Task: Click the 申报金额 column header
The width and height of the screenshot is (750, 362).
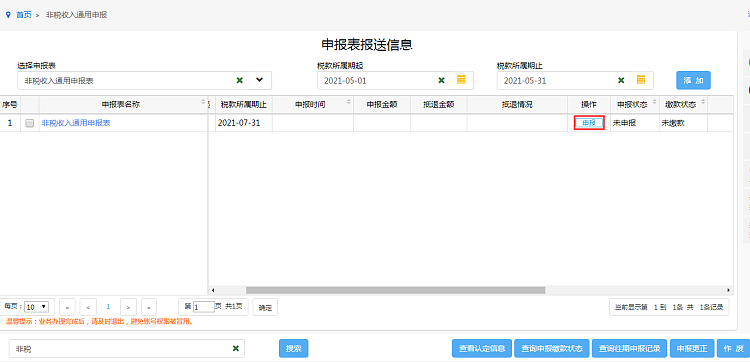Action: click(382, 104)
